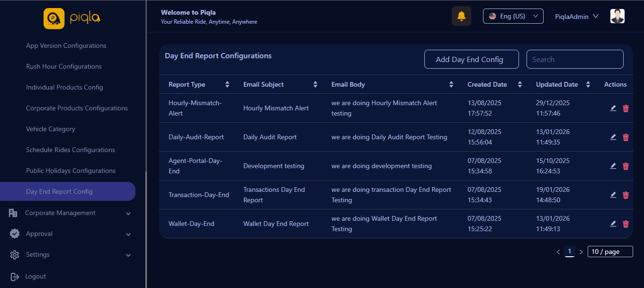Edit the Wallet-Day-End row
This screenshot has width=644, height=288.
(x=613, y=224)
